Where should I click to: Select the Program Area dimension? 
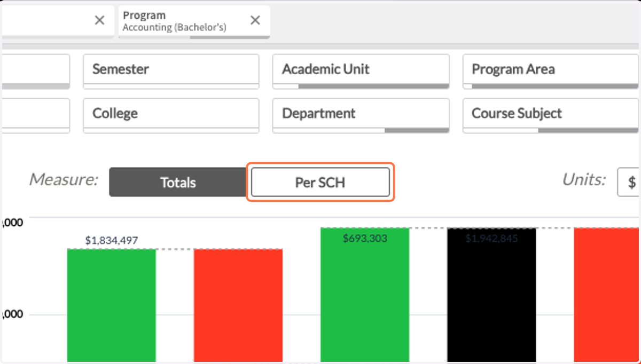coord(551,71)
